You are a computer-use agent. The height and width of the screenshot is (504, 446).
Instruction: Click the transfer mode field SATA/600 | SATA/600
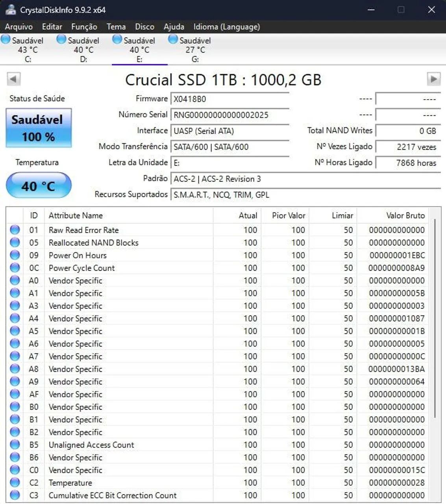[230, 147]
